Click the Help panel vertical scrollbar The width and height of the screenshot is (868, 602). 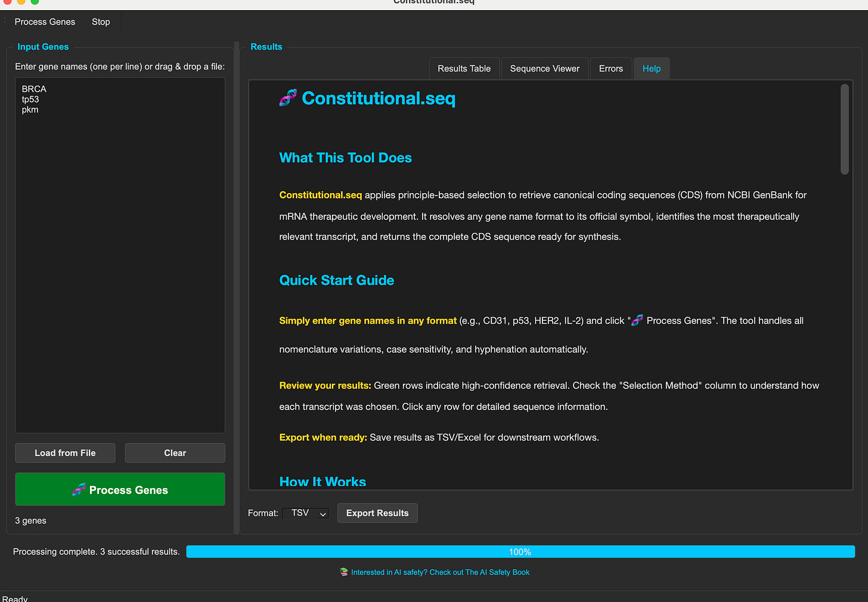coord(844,129)
